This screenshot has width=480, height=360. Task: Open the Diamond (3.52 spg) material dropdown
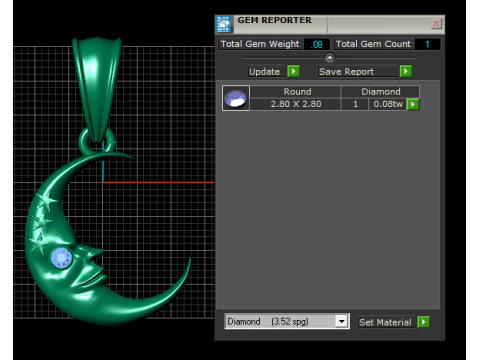341,322
